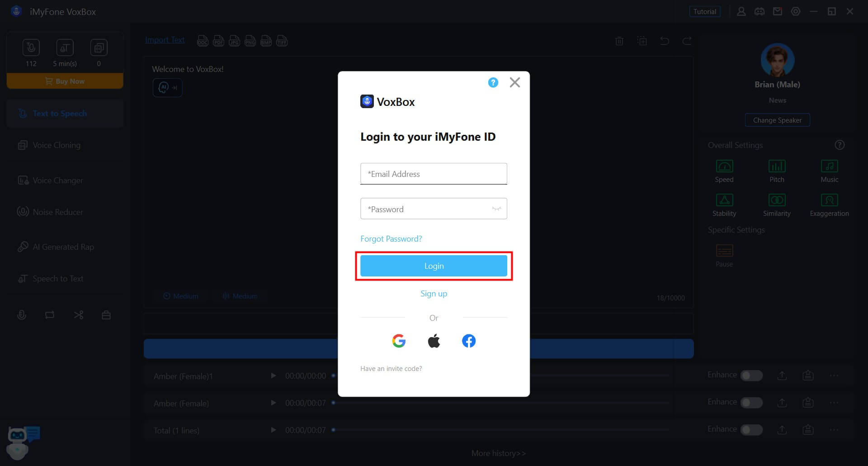
Task: Select the Speech to Text tab
Action: [x=65, y=279]
